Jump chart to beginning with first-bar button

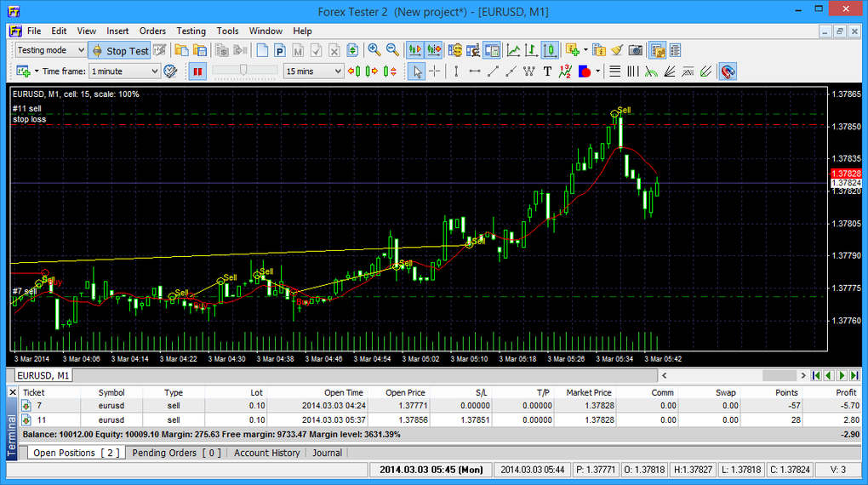(x=816, y=375)
